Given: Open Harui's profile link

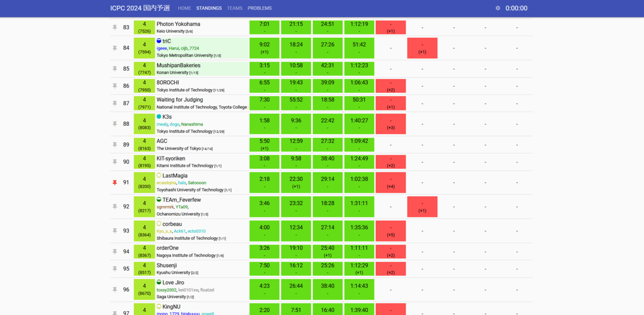Looking at the screenshot, I should coord(174,48).
